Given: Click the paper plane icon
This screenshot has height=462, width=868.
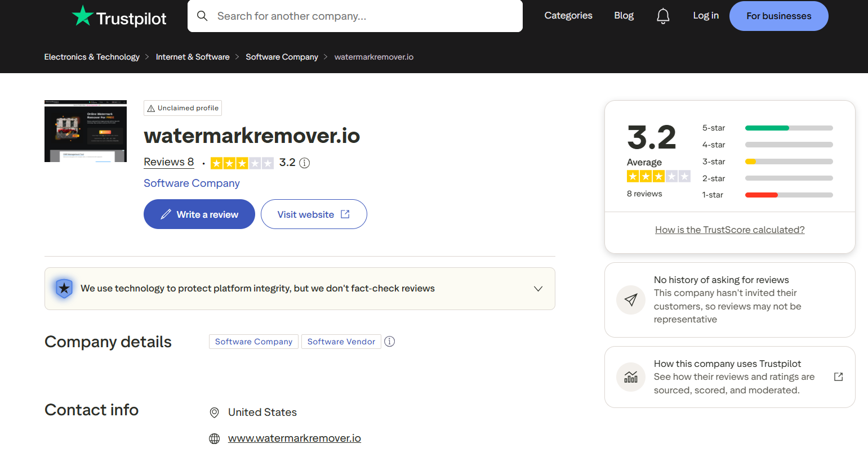Looking at the screenshot, I should (631, 300).
